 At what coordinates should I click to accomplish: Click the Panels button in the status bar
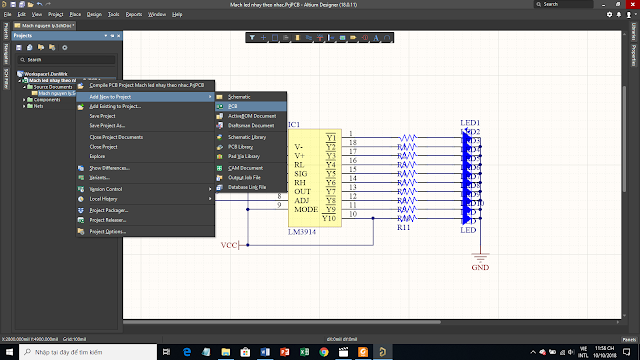coord(629,340)
